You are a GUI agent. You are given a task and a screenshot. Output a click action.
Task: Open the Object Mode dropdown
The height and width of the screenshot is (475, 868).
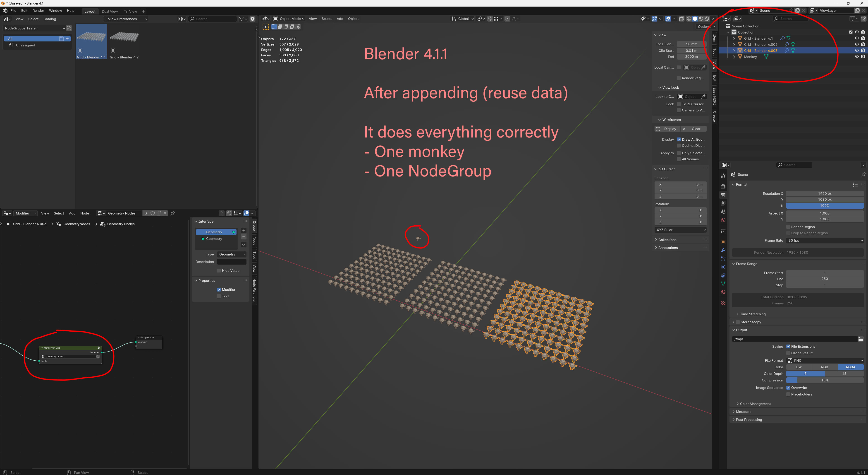[x=289, y=19]
